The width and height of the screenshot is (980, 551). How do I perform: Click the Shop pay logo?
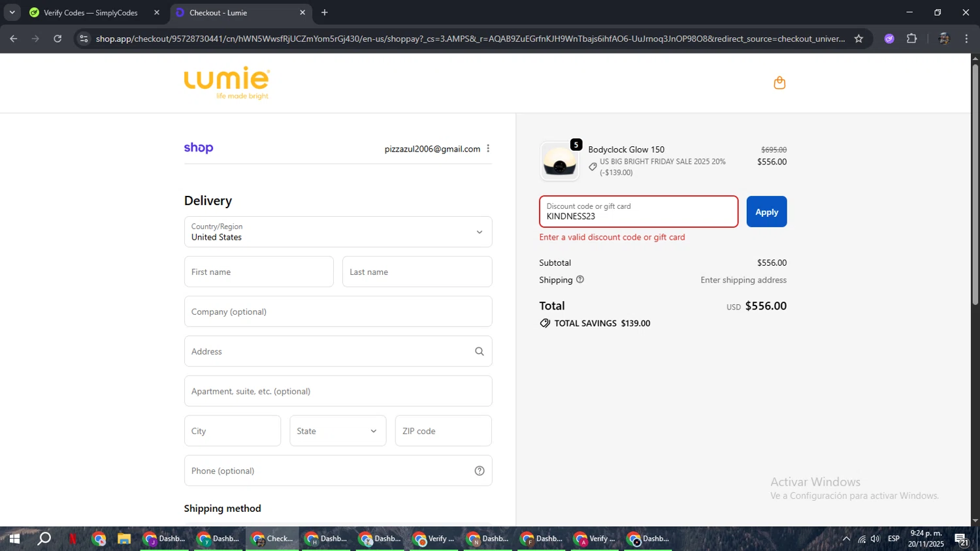pos(199,148)
